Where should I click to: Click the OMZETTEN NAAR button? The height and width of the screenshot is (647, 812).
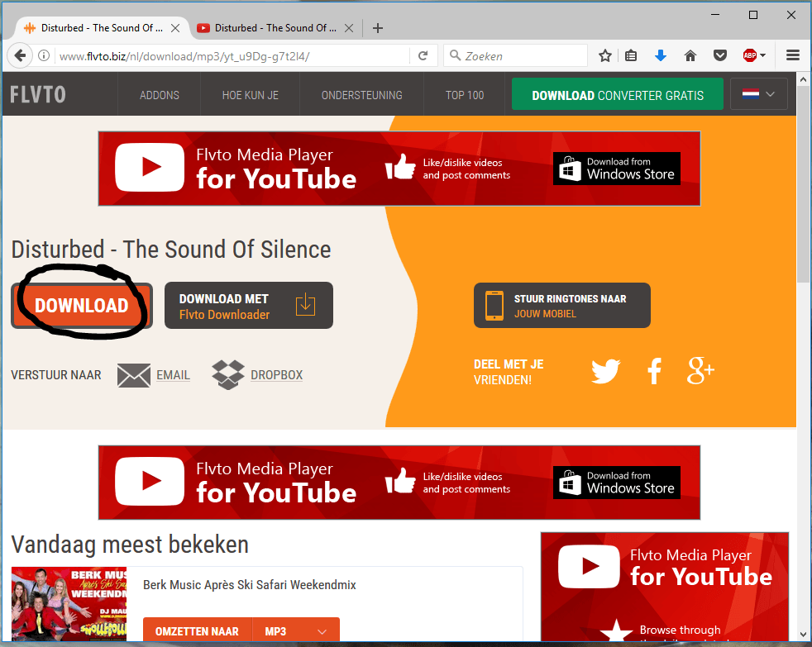point(198,631)
